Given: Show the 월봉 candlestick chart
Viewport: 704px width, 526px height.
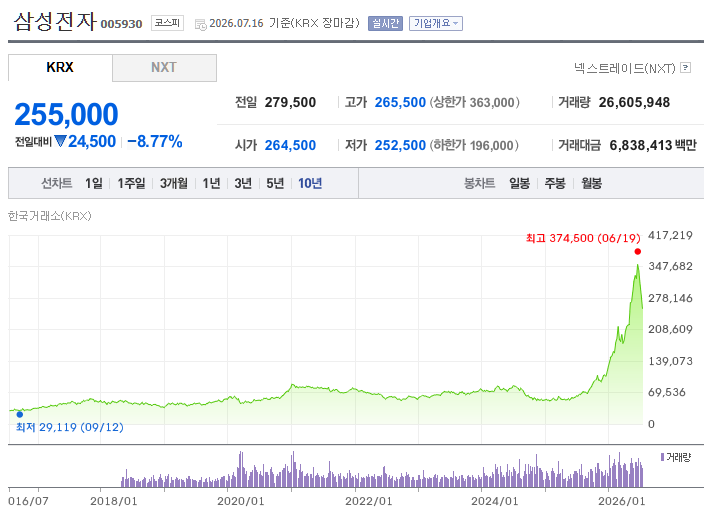Looking at the screenshot, I should [591, 183].
